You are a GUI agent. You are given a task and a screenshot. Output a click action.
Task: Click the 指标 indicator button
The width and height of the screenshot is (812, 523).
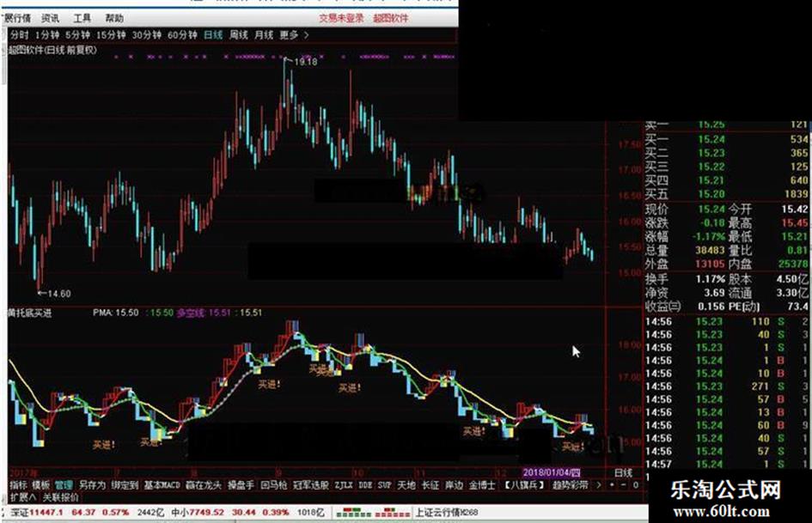tap(18, 485)
